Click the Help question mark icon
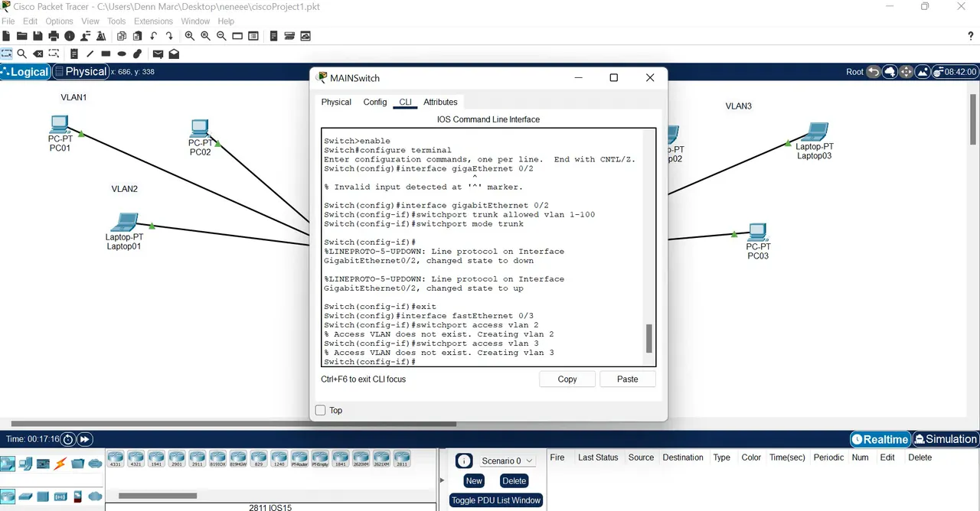This screenshot has height=511, width=980. pos(971,36)
